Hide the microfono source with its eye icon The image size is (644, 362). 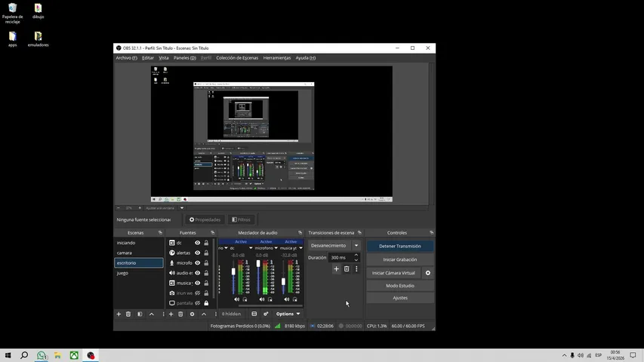coord(198,263)
